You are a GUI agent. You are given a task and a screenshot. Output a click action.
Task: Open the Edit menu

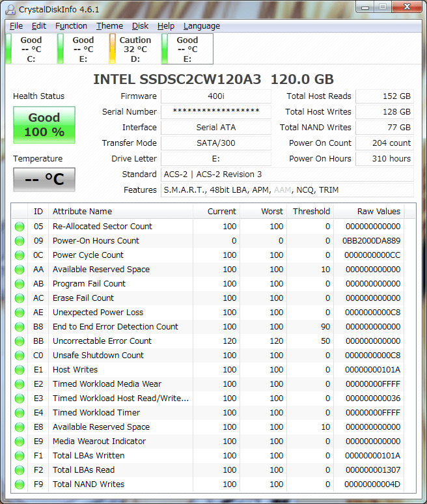click(39, 25)
